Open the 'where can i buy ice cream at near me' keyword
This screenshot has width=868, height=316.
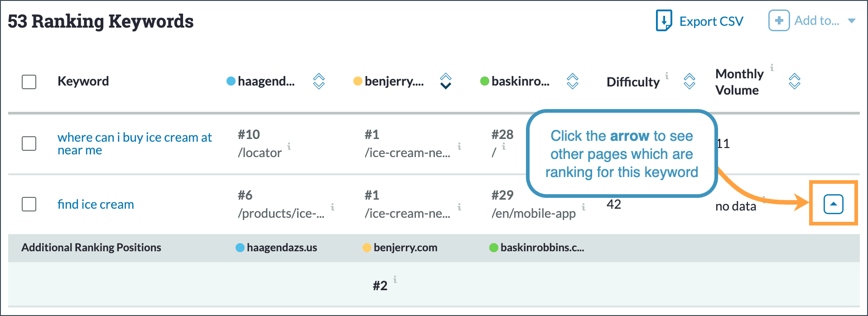[x=135, y=144]
